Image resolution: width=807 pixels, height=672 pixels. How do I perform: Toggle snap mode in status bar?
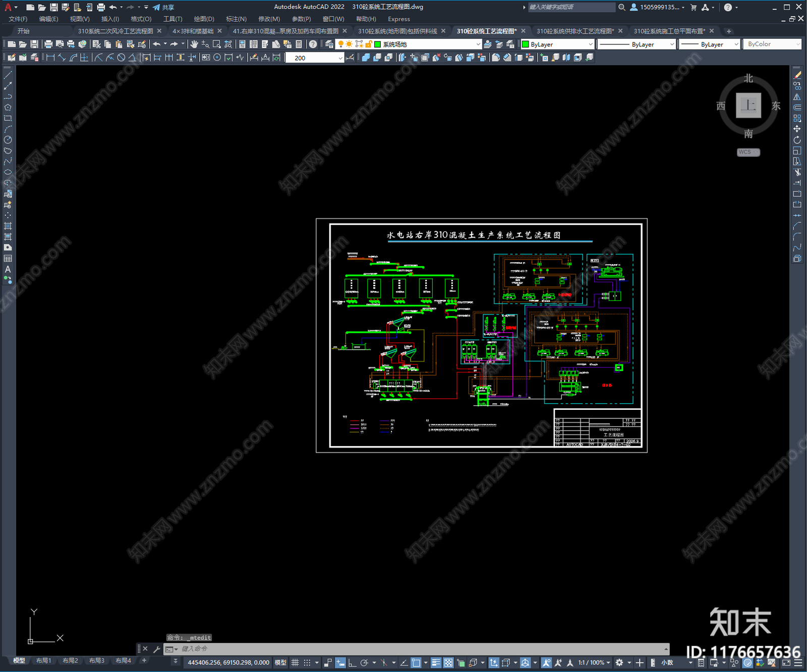[x=307, y=662]
